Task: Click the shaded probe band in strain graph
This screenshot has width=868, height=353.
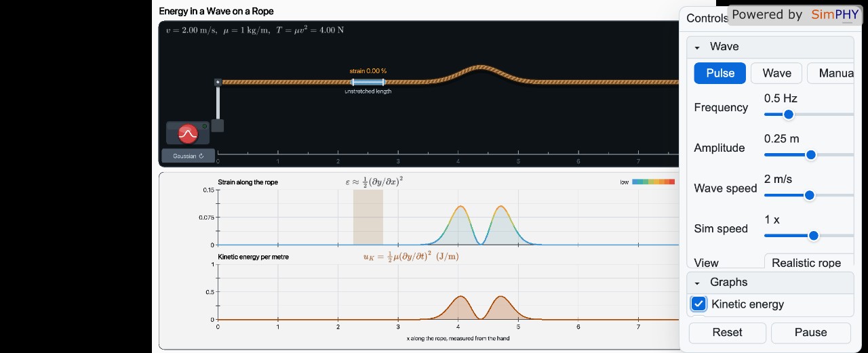Action: 368,217
